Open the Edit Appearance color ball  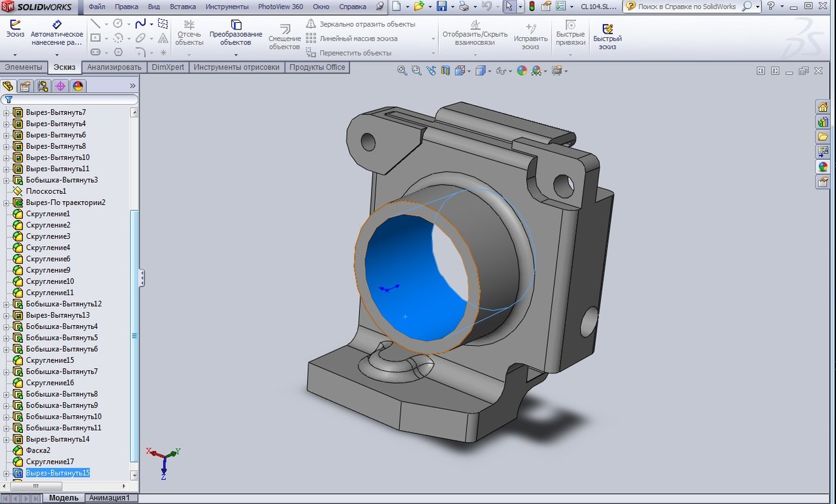(x=522, y=71)
